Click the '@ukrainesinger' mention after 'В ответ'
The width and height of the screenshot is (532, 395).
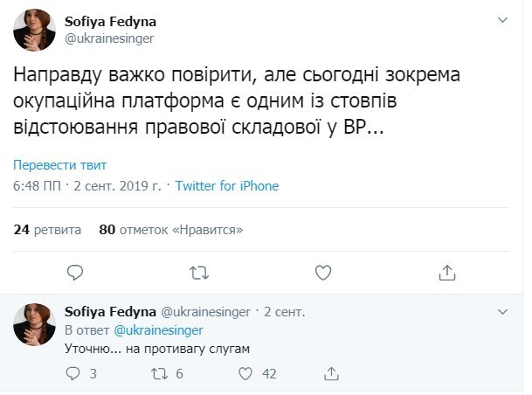point(158,330)
